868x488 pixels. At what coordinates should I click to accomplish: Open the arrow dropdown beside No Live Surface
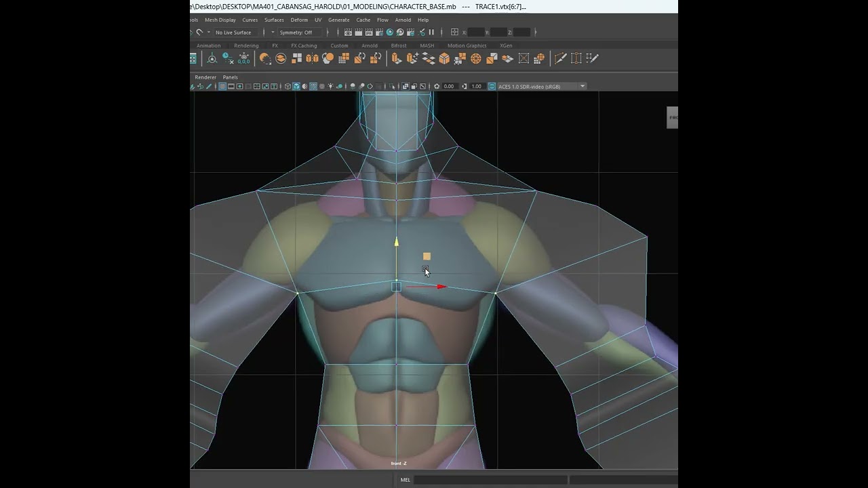pyautogui.click(x=209, y=32)
